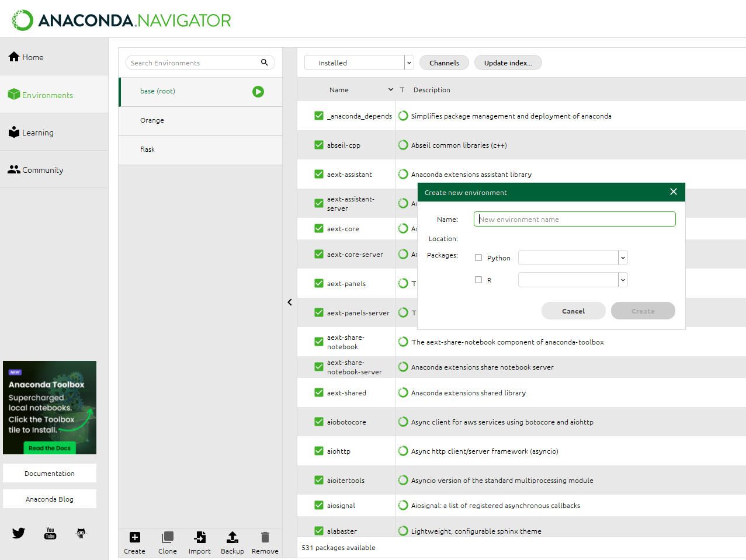Click the Backup upload icon
746x560 pixels.
(x=233, y=537)
